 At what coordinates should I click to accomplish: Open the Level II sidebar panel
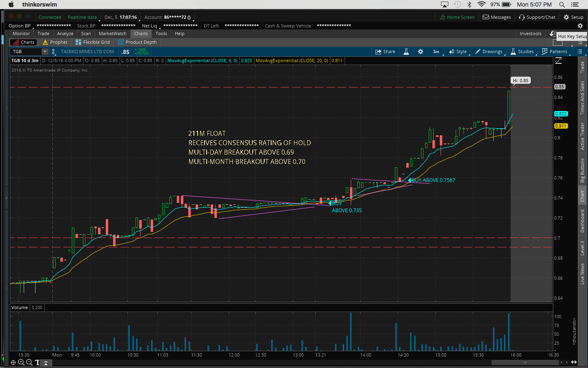(x=583, y=248)
